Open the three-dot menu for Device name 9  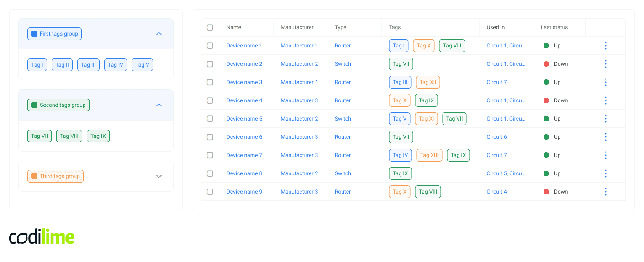coord(605,192)
